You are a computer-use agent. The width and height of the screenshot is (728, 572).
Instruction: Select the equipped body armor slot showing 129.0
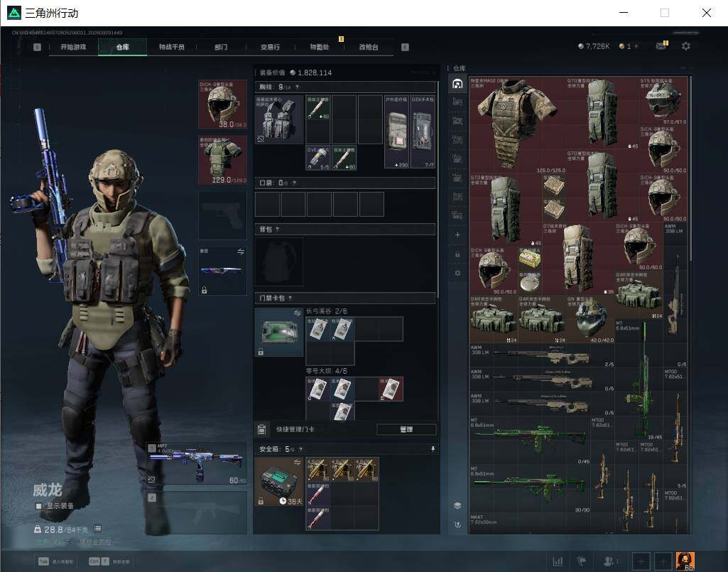point(222,160)
